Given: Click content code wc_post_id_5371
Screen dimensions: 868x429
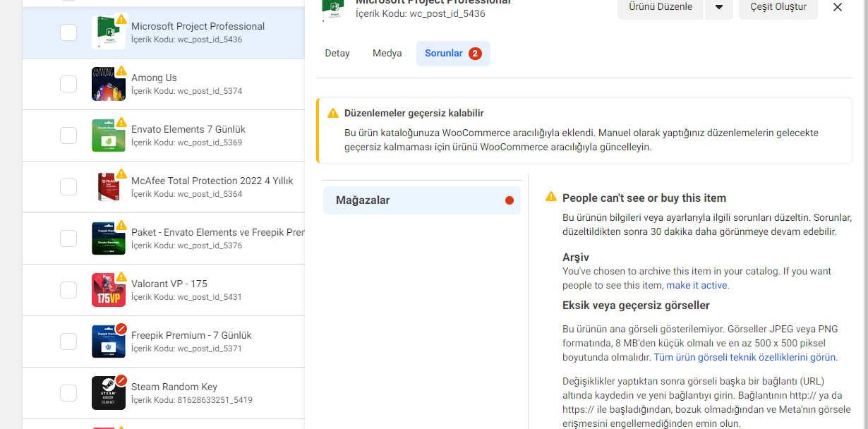Looking at the screenshot, I should pos(210,349).
